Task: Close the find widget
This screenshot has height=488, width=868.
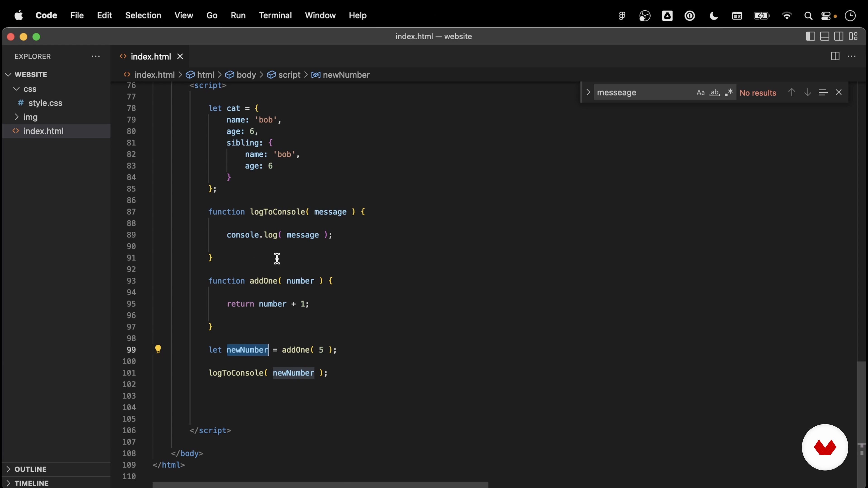Action: point(839,92)
